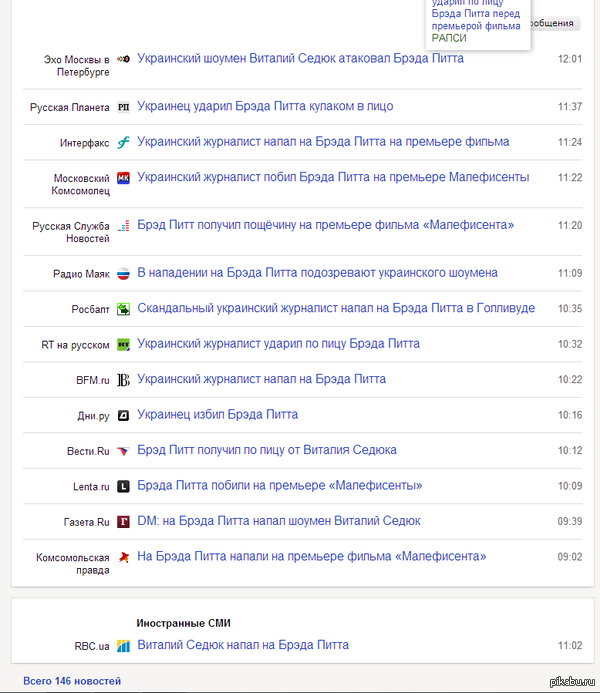Open 'Всего 146 новостей' link
The width and height of the screenshot is (600, 693).
[72, 681]
